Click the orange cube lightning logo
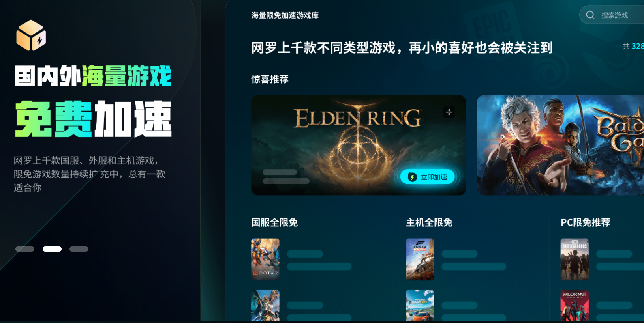The height and width of the screenshot is (323, 644). (x=31, y=35)
